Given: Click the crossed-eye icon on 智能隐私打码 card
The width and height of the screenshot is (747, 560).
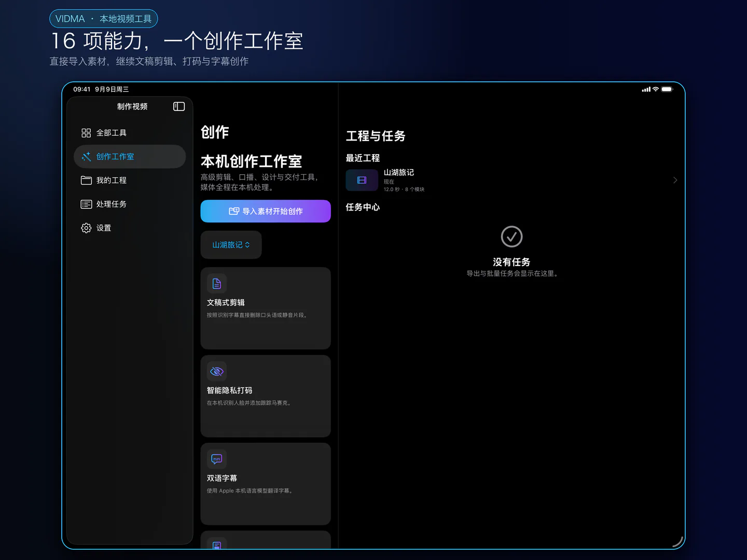Looking at the screenshot, I should [217, 371].
